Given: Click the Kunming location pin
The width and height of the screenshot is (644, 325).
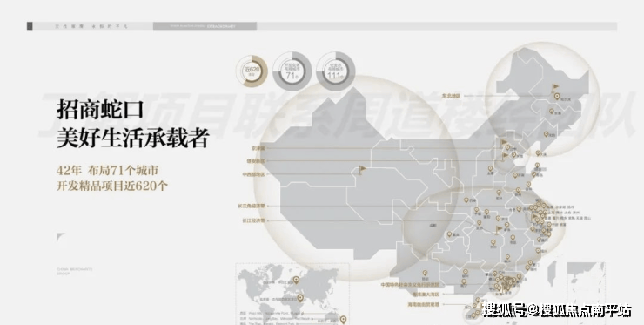Looking at the screenshot, I should 425,274.
